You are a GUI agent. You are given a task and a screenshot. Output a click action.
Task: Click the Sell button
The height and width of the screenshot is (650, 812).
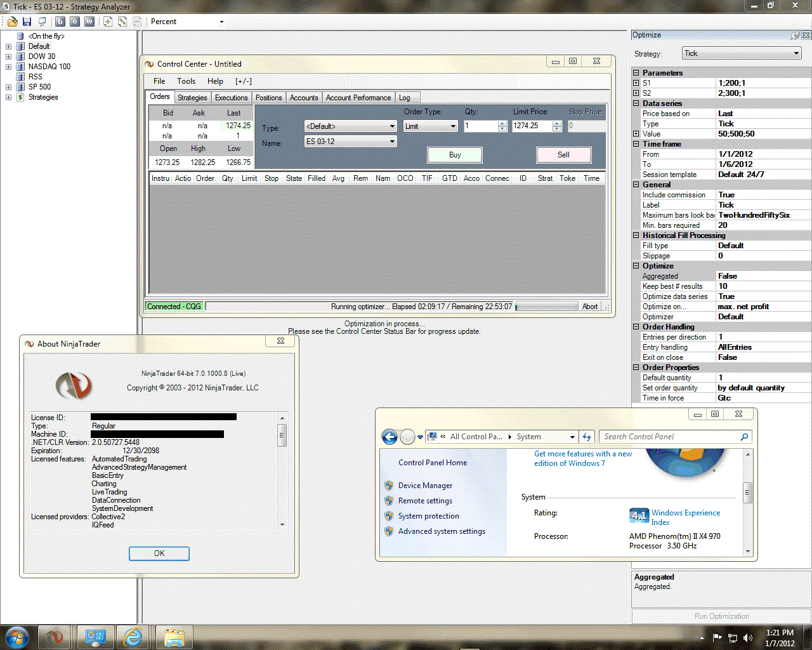[563, 155]
